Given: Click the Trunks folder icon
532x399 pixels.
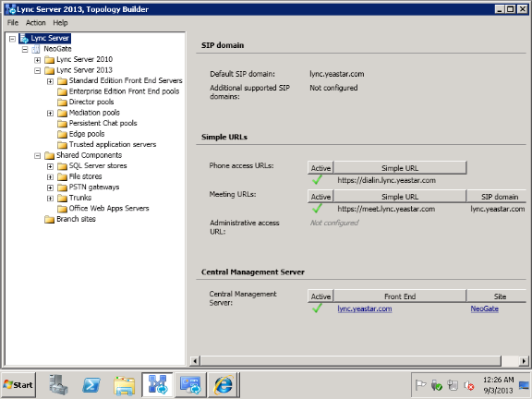Looking at the screenshot, I should [x=62, y=199].
